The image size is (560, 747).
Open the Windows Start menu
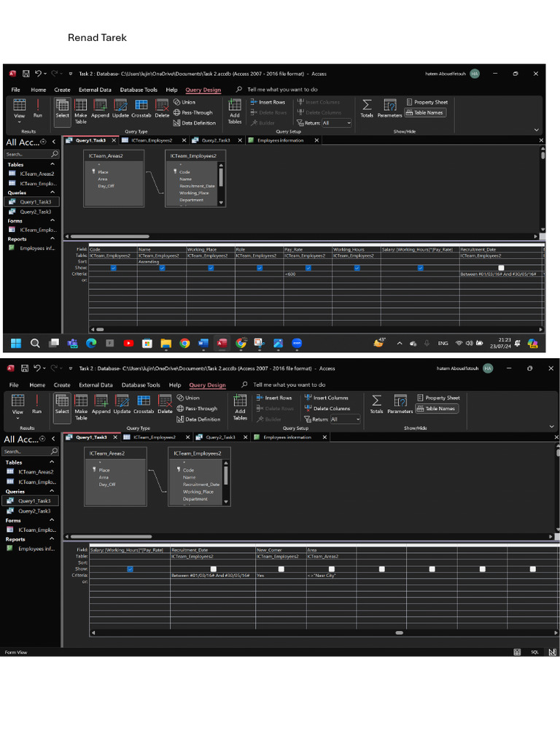point(16,343)
